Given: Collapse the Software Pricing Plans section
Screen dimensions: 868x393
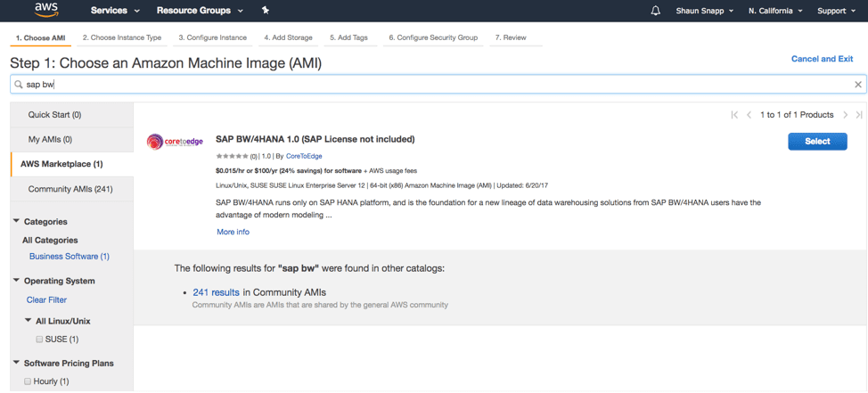Looking at the screenshot, I should coord(16,363).
